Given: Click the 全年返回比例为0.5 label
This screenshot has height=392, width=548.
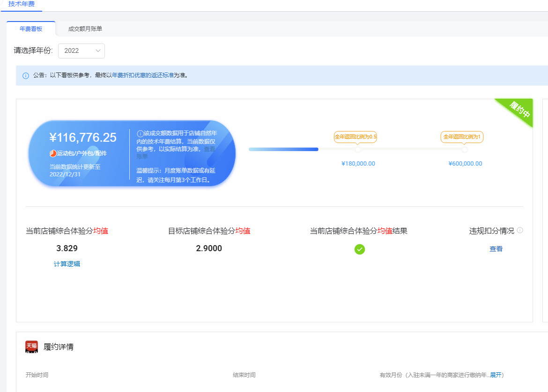Looking at the screenshot, I should click(x=355, y=137).
